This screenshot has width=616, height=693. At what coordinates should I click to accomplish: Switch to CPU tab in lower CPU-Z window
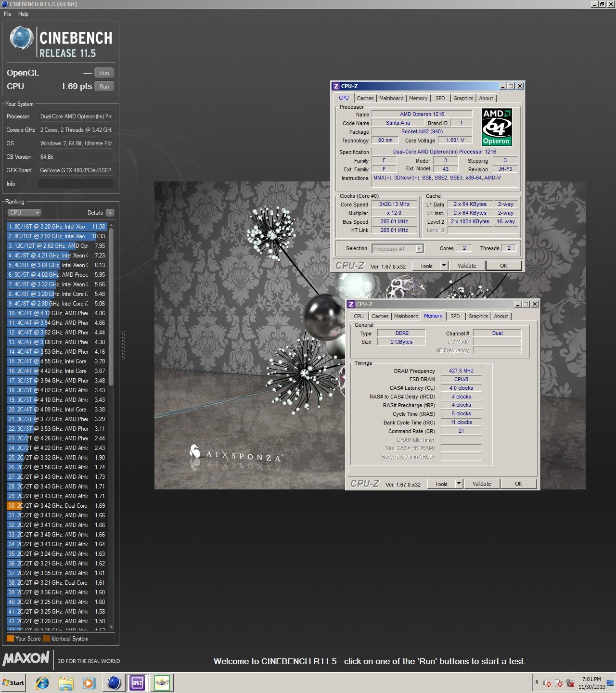[359, 316]
